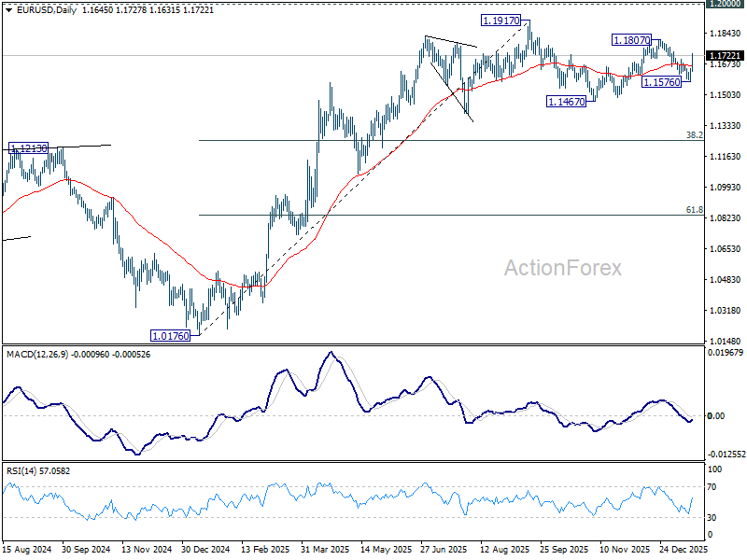The image size is (747, 560).
Task: Click the dropdown triangle beside EURUSD,Daily
Action: 8,10
